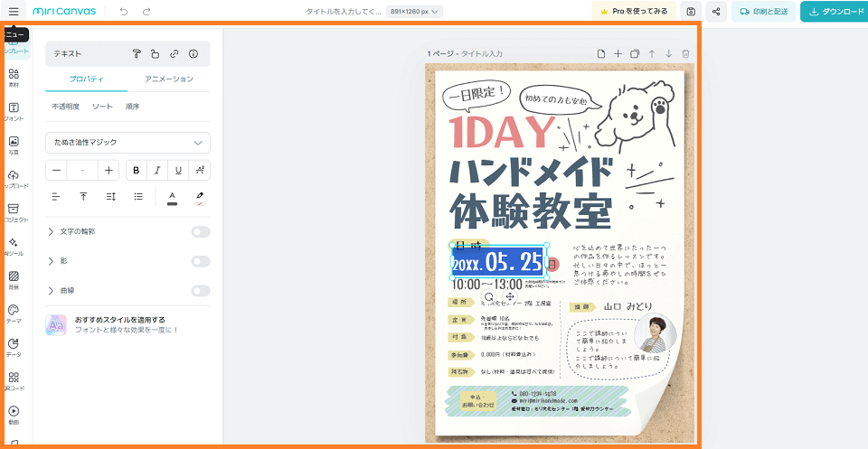The height and width of the screenshot is (449, 868).
Task: Click the font size value field
Action: (x=82, y=171)
